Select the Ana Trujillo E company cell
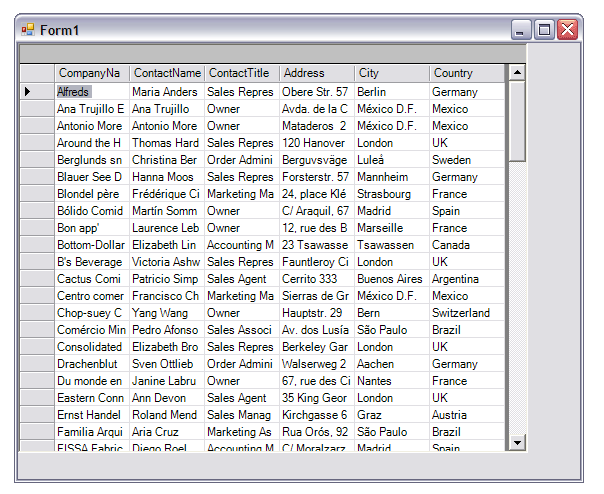The image size is (604, 494). (x=92, y=109)
